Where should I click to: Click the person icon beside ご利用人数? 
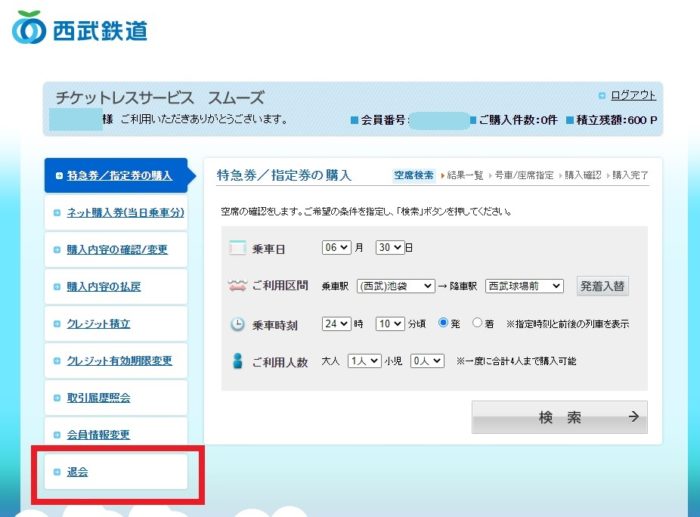[x=237, y=361]
